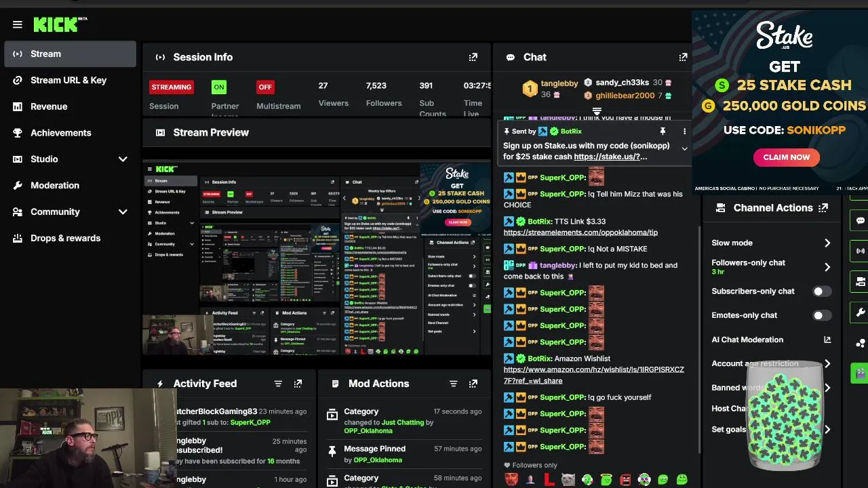This screenshot has height=488, width=868.
Task: Open Slow mode options chevron
Action: tap(827, 243)
